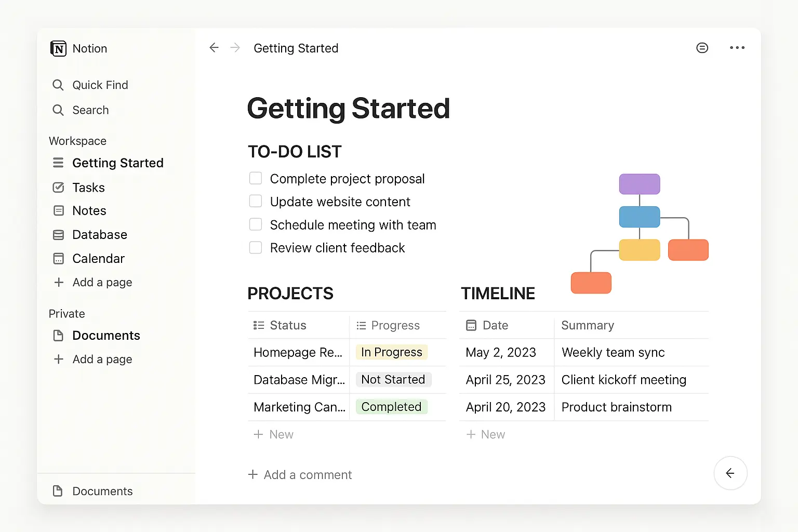
Task: Click the Date column calendar icon
Action: tap(471, 325)
